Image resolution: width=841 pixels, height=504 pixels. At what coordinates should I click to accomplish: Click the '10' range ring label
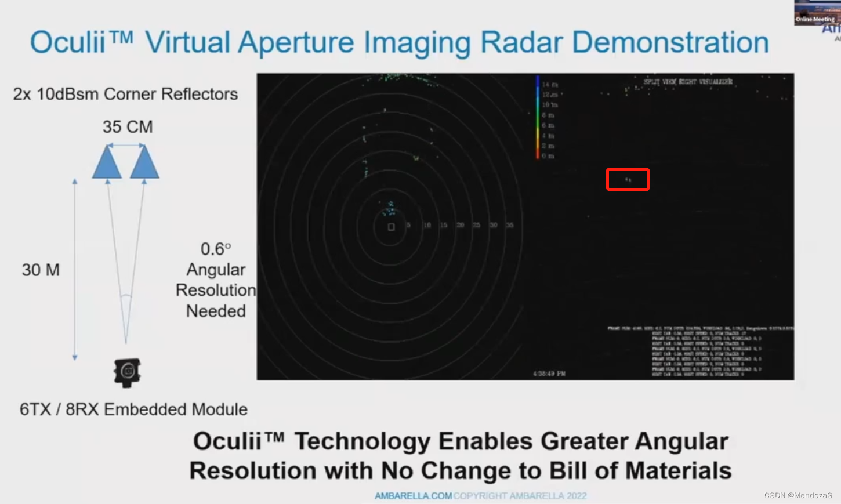[427, 225]
